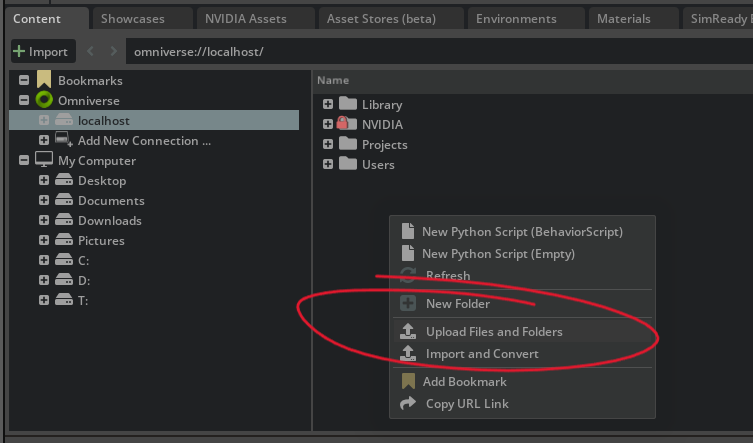
Task: Click the Add New Connection server icon
Action: tap(63, 140)
